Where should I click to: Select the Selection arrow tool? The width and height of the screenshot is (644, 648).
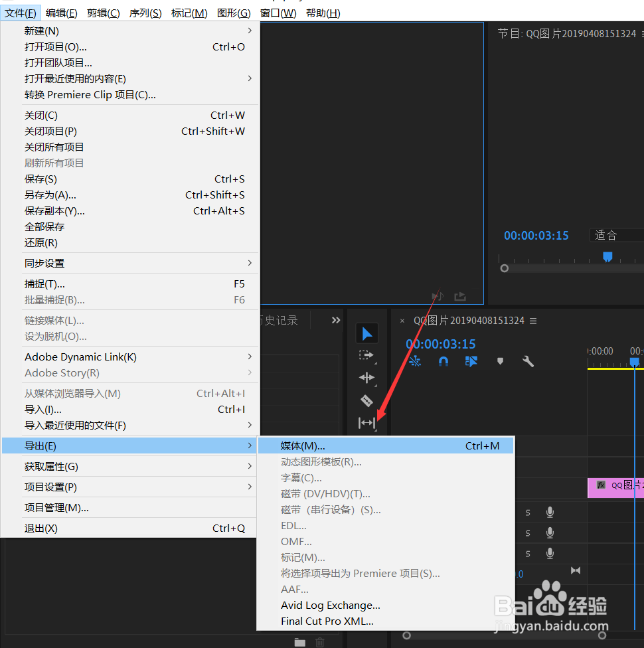(x=366, y=333)
